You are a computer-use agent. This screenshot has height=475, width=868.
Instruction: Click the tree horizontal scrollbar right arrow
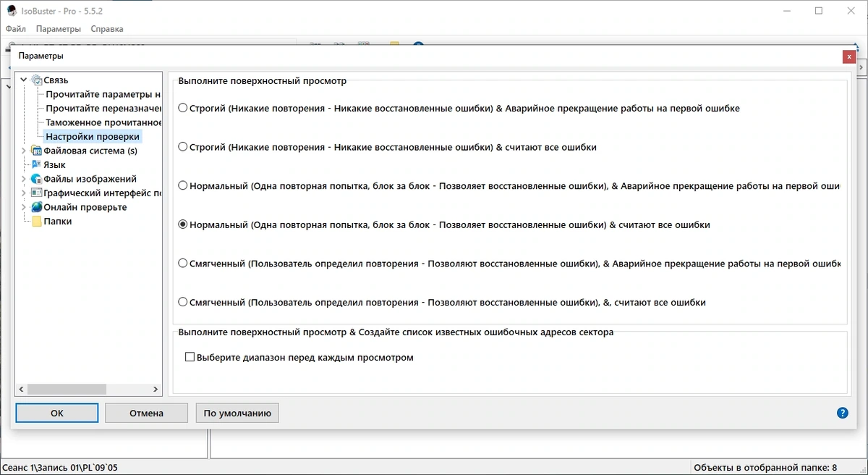(x=156, y=390)
